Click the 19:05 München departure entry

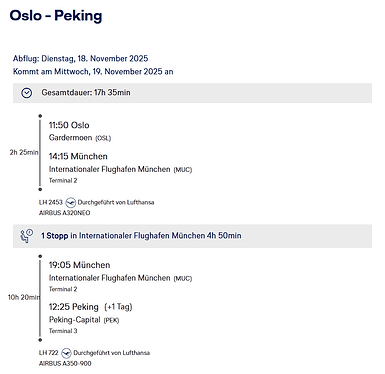(x=79, y=265)
